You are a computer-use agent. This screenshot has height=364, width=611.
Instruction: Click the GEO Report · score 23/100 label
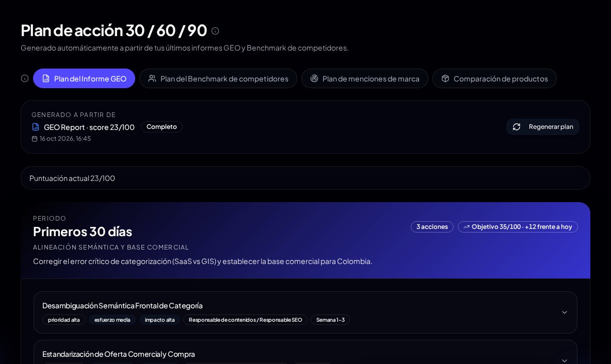tap(89, 127)
